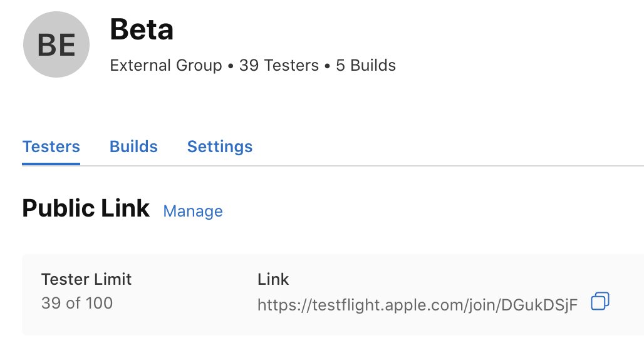
Task: Click the External Group label
Action: pos(166,65)
